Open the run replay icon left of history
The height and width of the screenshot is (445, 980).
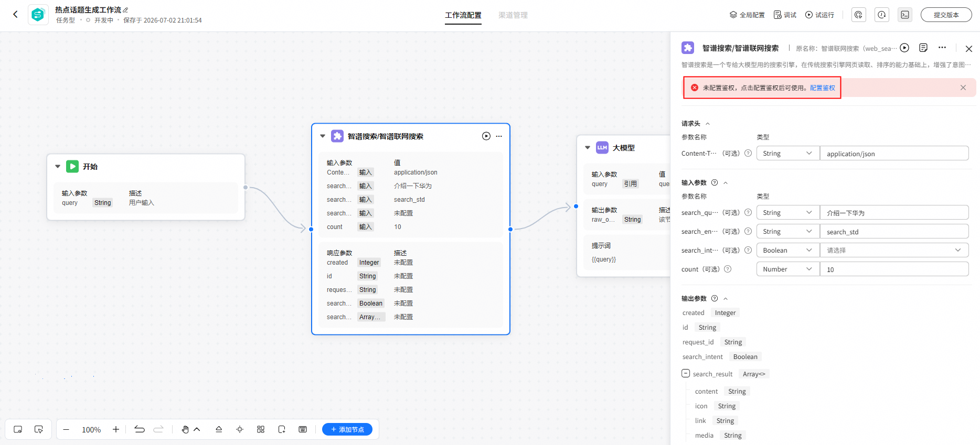tap(858, 15)
